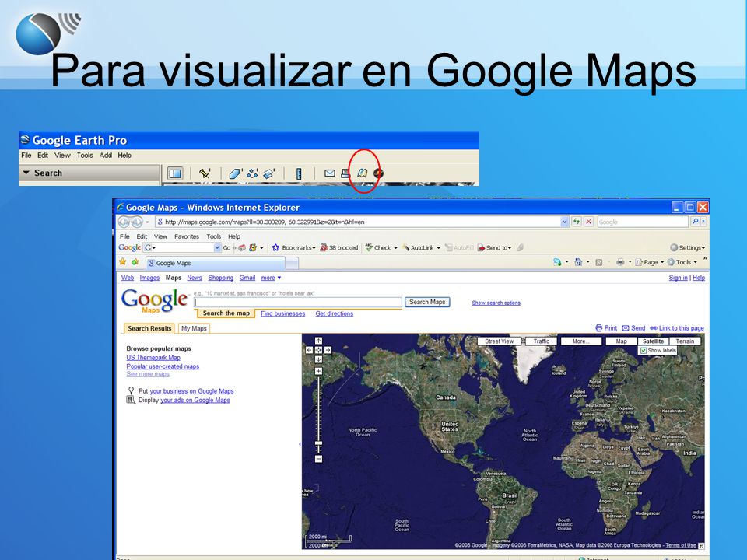Open the AutoLink dropdown
Screen dimensions: 747x560
coord(422,247)
